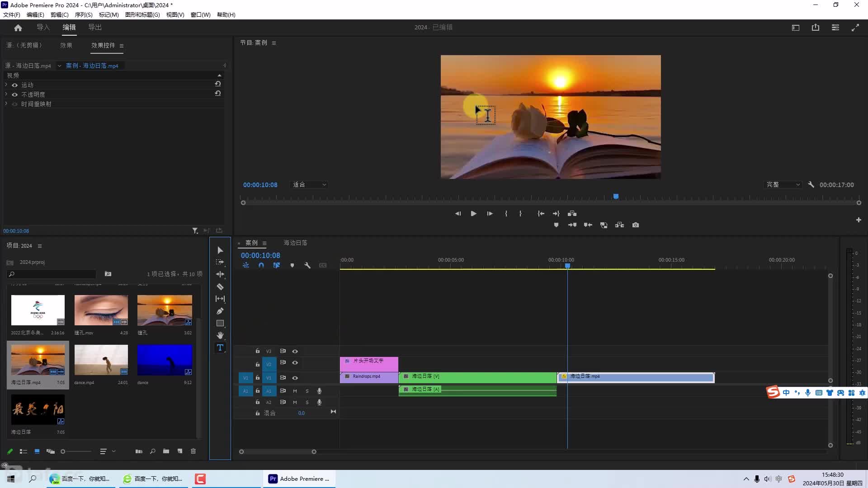The height and width of the screenshot is (488, 868).
Task: Add marker in timeline panel
Action: tap(292, 266)
